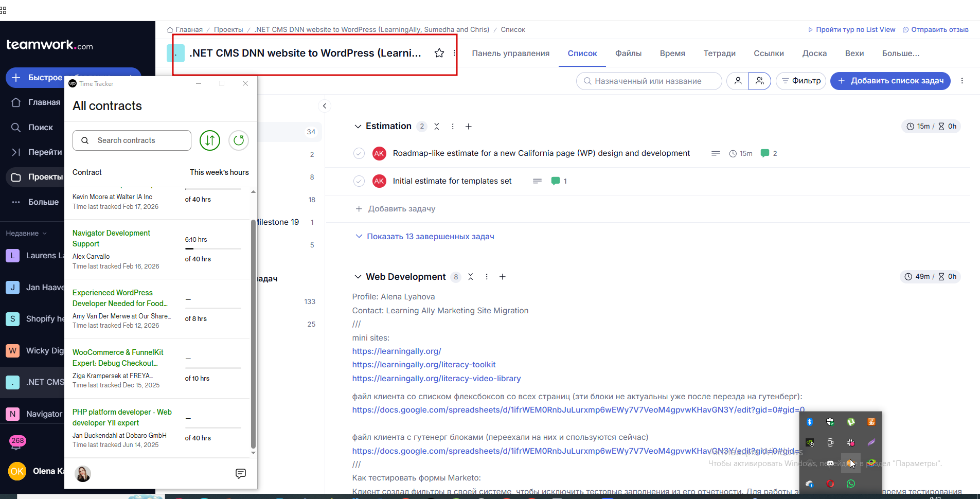Click the Time Tracker contracts list scrollbar
Screen dimensions: 980x499
pyautogui.click(x=253, y=334)
